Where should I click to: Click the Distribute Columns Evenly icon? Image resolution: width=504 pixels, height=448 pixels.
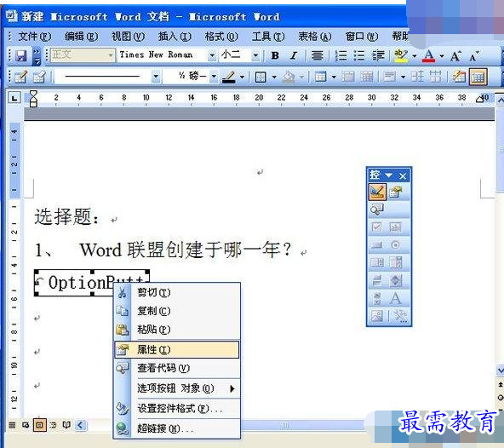[436, 77]
